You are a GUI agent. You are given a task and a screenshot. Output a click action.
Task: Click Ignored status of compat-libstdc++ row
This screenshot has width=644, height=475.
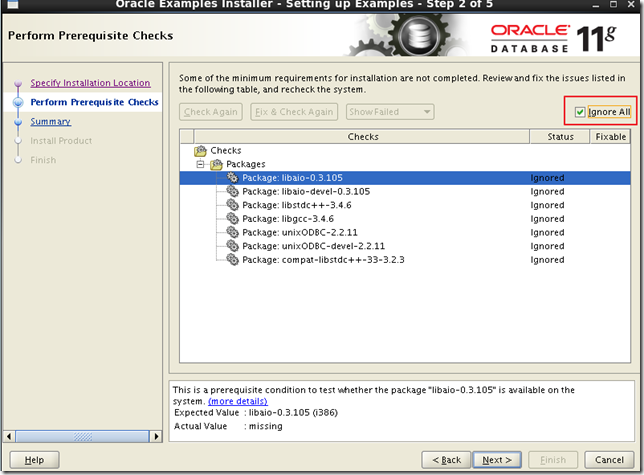click(547, 260)
